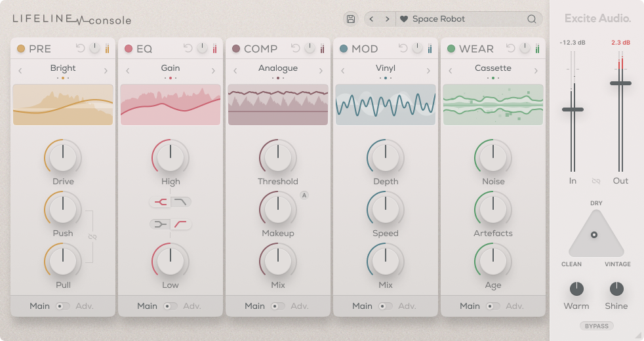Go to the next preset using right arrow
Viewport: 644px width, 341px height.
point(388,19)
